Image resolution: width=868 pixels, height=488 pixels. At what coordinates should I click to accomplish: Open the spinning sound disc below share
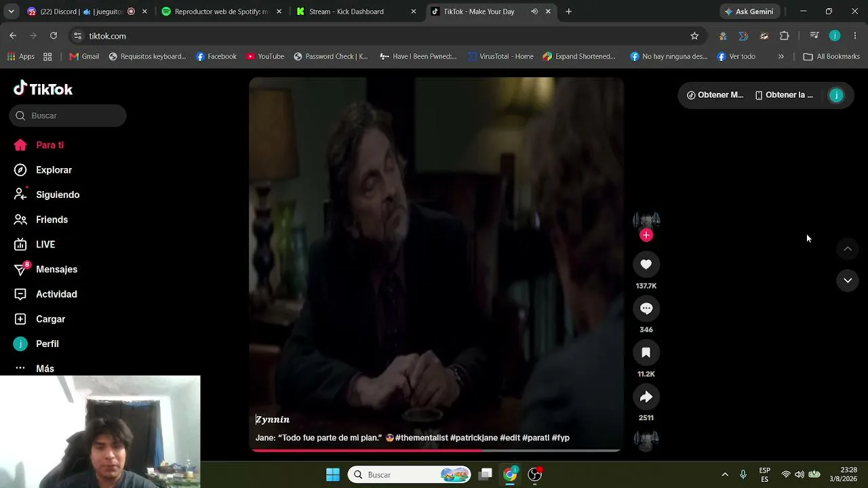(x=646, y=440)
